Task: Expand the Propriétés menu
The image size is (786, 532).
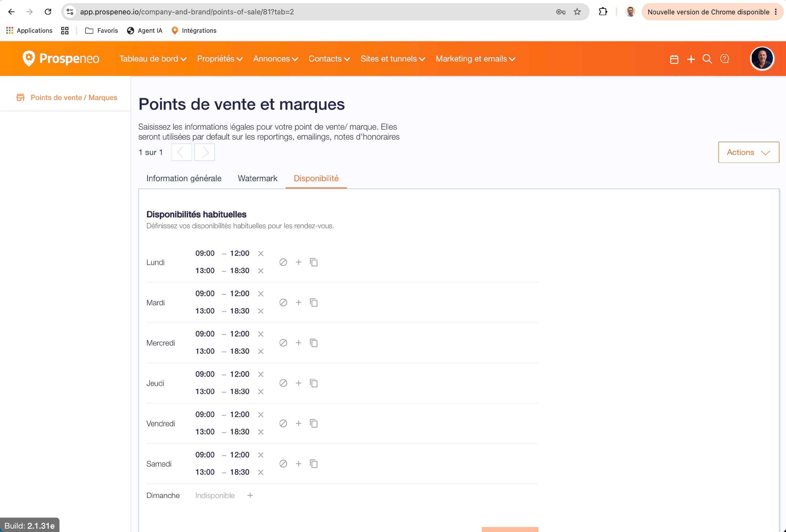Action: (220, 59)
